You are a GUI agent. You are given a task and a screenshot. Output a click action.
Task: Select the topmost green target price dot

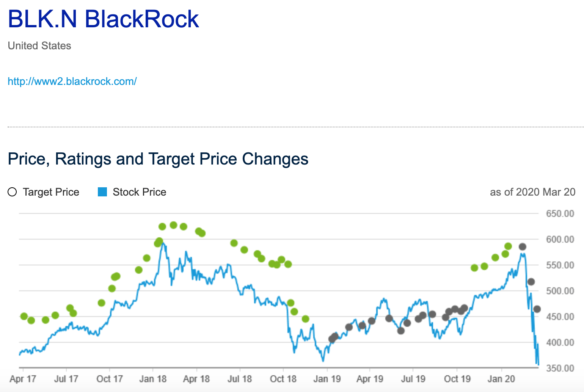(174, 225)
